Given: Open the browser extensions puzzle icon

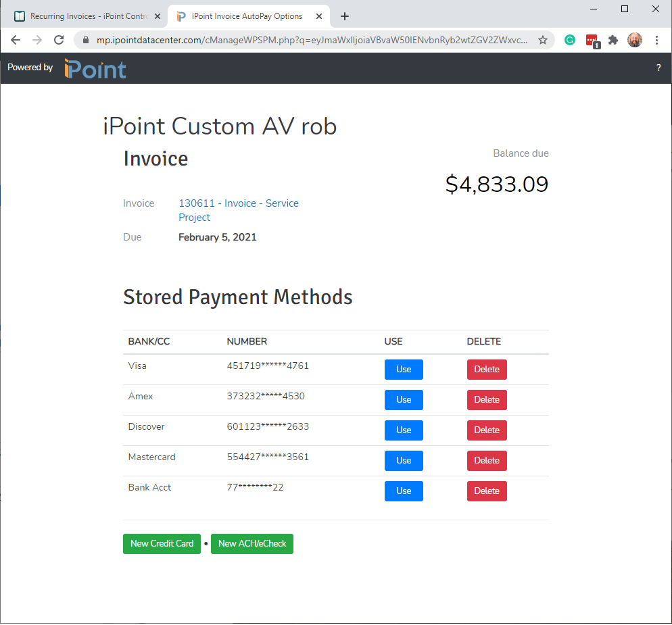Looking at the screenshot, I should 613,40.
